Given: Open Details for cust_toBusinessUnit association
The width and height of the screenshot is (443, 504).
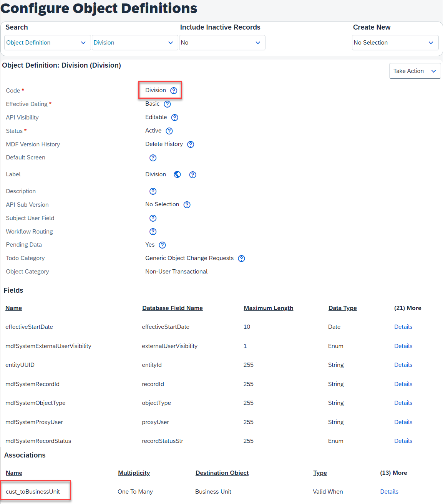Looking at the screenshot, I should [x=389, y=492].
